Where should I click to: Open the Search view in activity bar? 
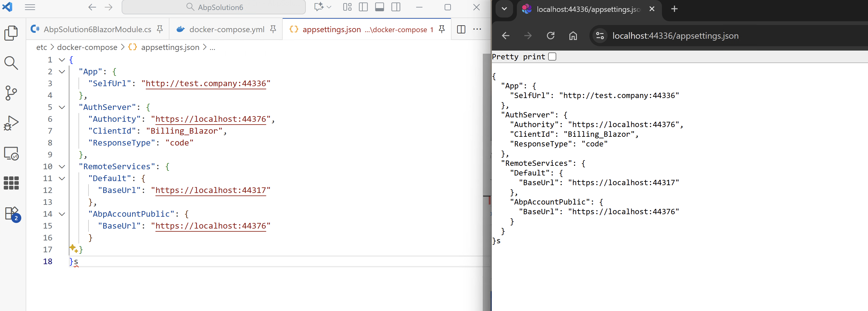click(x=11, y=63)
